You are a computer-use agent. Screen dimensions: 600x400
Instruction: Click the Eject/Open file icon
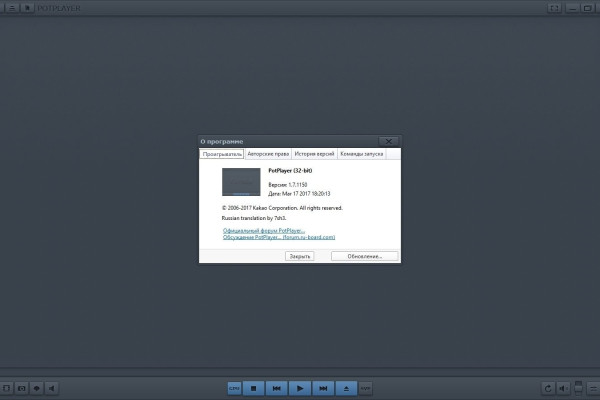coord(346,387)
